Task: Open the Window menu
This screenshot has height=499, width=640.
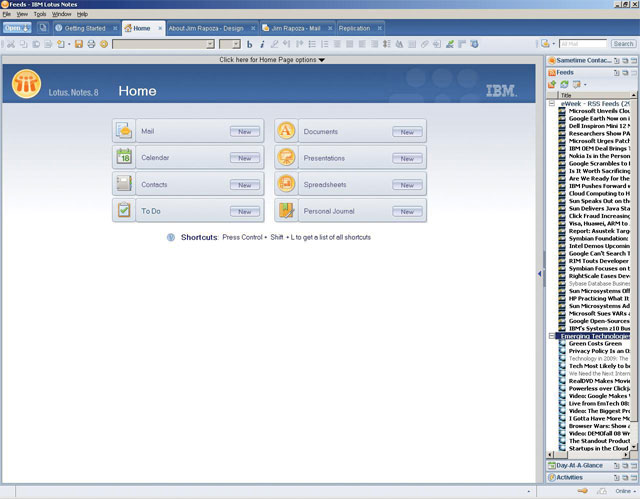Action: [x=62, y=14]
